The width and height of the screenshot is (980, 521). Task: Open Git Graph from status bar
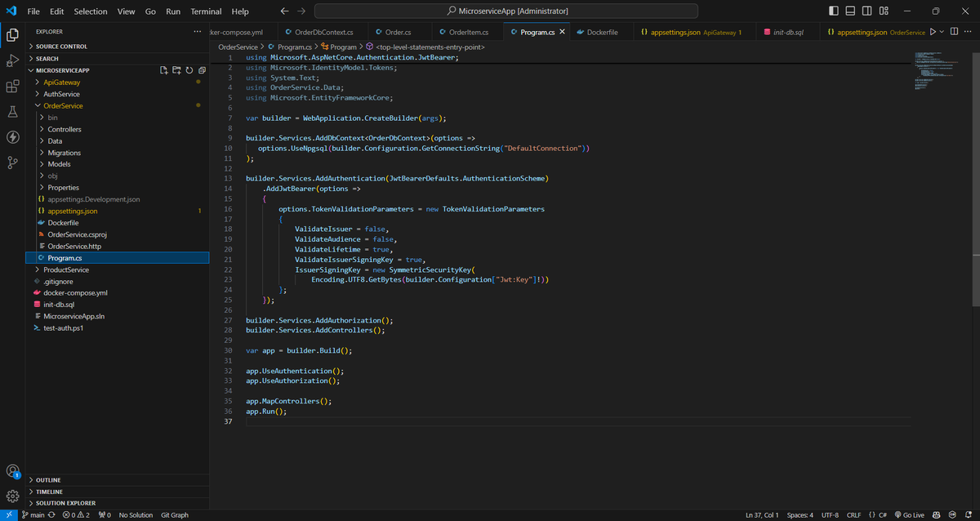(175, 515)
